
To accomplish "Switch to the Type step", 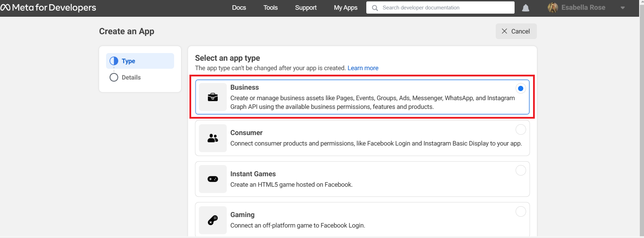I will pyautogui.click(x=140, y=61).
